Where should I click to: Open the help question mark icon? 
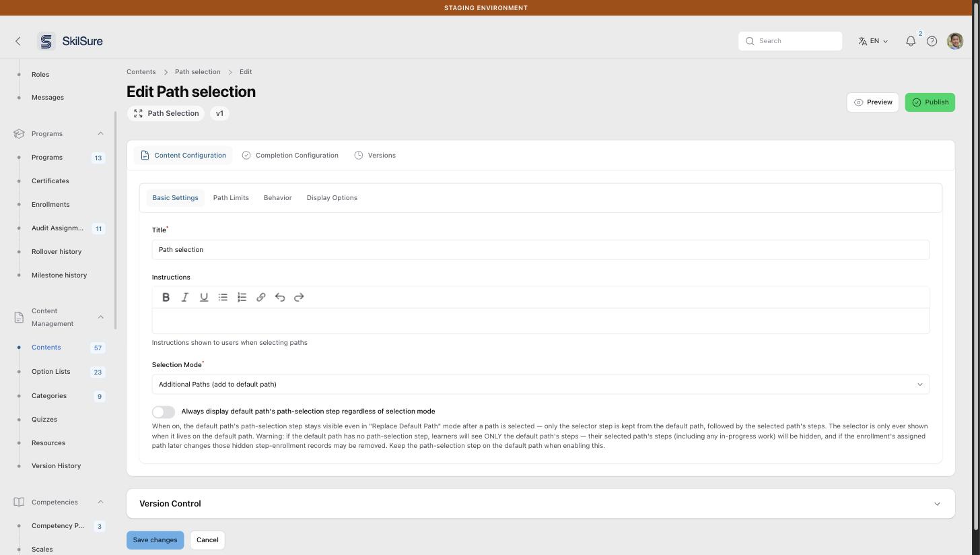tap(932, 41)
